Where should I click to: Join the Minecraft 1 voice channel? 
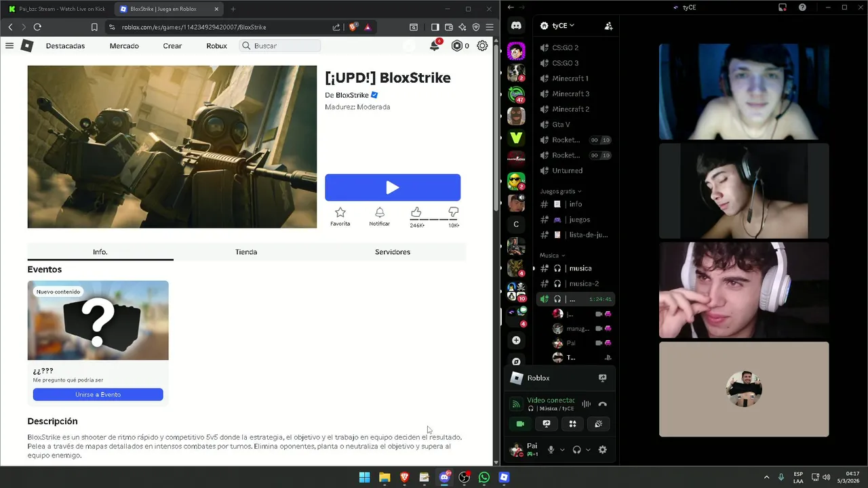pyautogui.click(x=575, y=79)
